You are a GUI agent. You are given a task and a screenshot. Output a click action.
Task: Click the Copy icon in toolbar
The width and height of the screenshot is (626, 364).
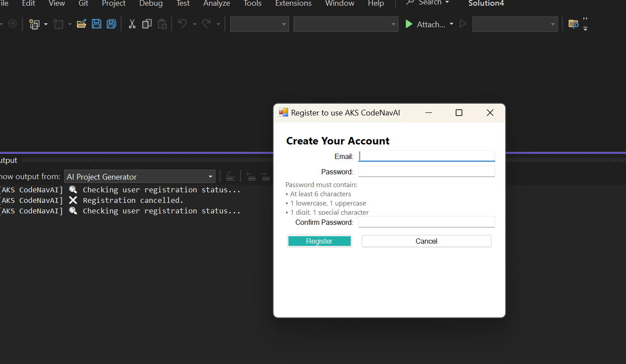[147, 24]
